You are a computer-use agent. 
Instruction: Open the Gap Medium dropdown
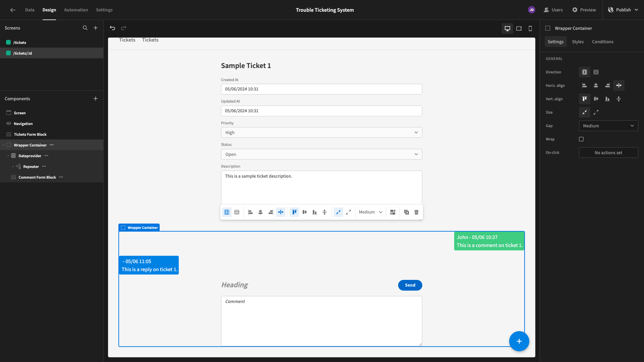coord(608,126)
